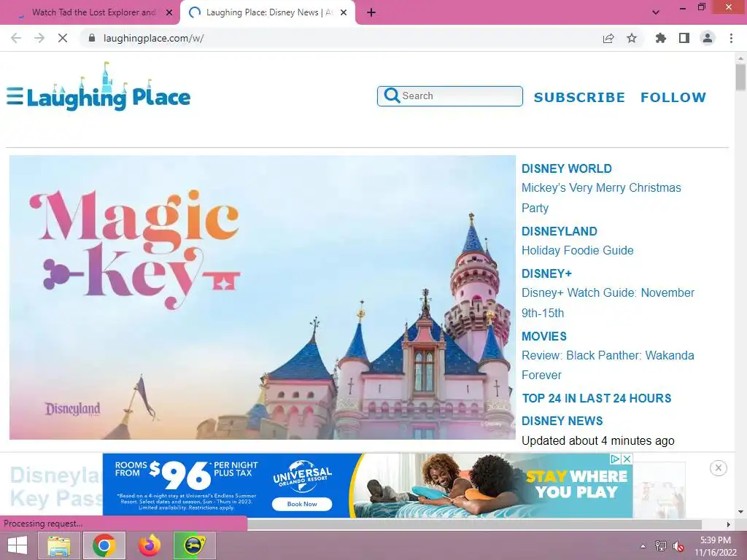Click the scroll down arrow of vertical scrollbar
Viewport: 747px width, 560px height.
(x=740, y=512)
